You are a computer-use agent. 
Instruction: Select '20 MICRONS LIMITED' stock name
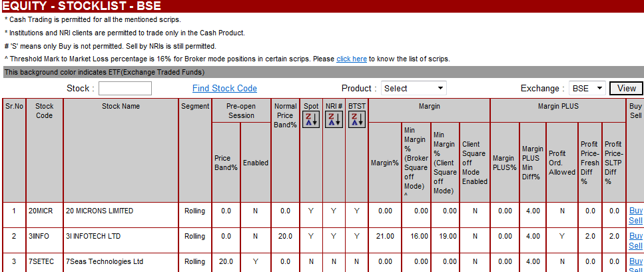[x=99, y=211]
